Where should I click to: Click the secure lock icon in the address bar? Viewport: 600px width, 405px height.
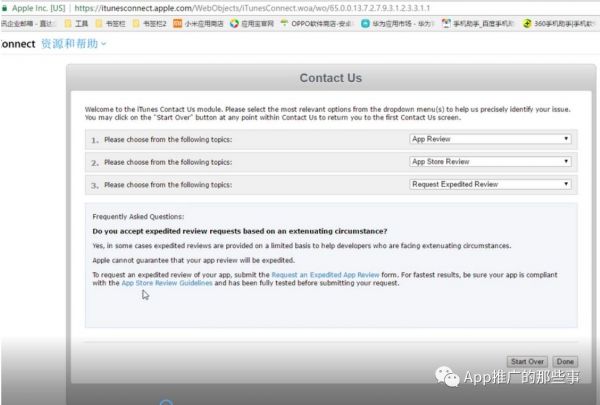(x=4, y=8)
